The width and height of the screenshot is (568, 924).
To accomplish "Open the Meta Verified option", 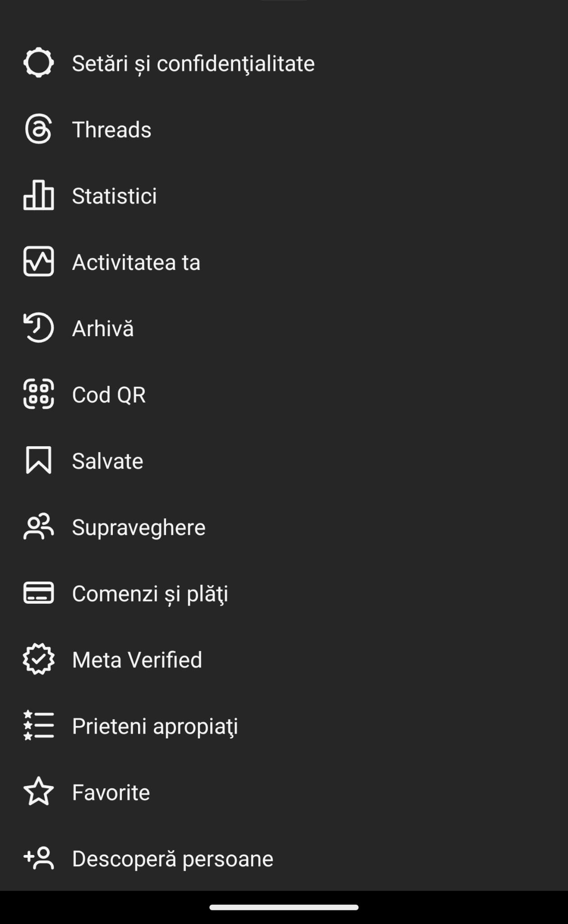I will pyautogui.click(x=137, y=660).
